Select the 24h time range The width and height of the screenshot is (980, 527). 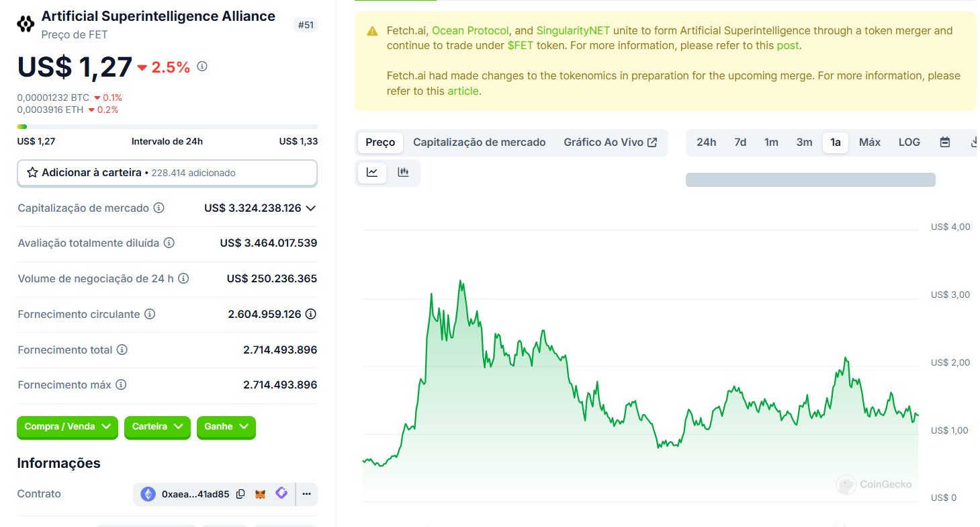pyautogui.click(x=706, y=143)
